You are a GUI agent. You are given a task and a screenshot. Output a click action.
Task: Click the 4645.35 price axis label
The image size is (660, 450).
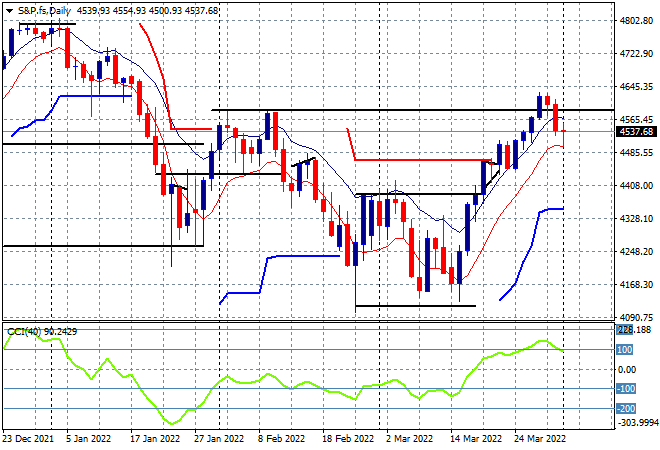(636, 87)
